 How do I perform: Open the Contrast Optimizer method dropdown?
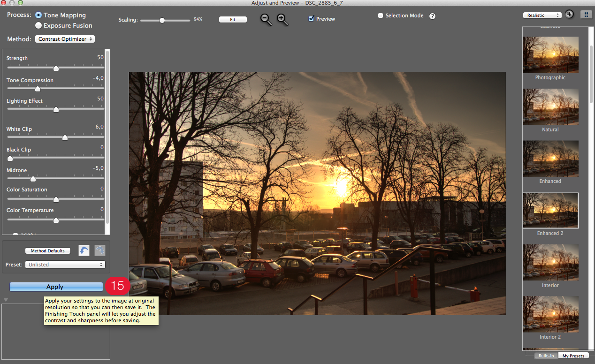tap(65, 39)
